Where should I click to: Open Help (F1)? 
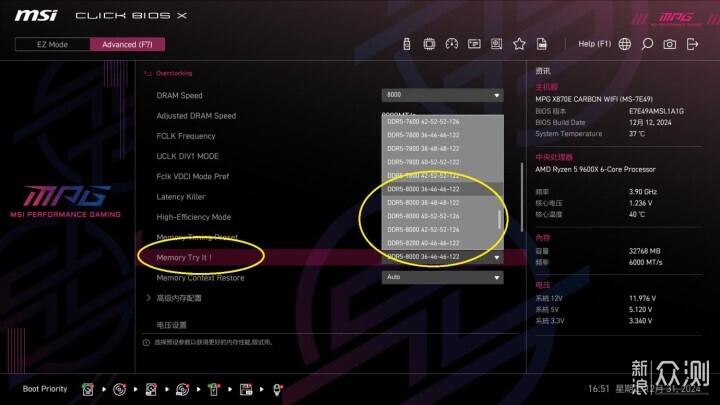594,44
